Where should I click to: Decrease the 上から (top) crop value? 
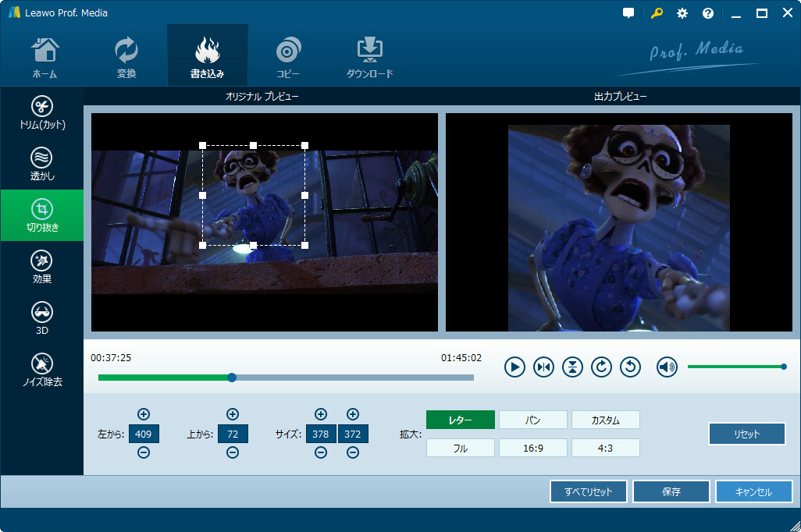point(232,453)
